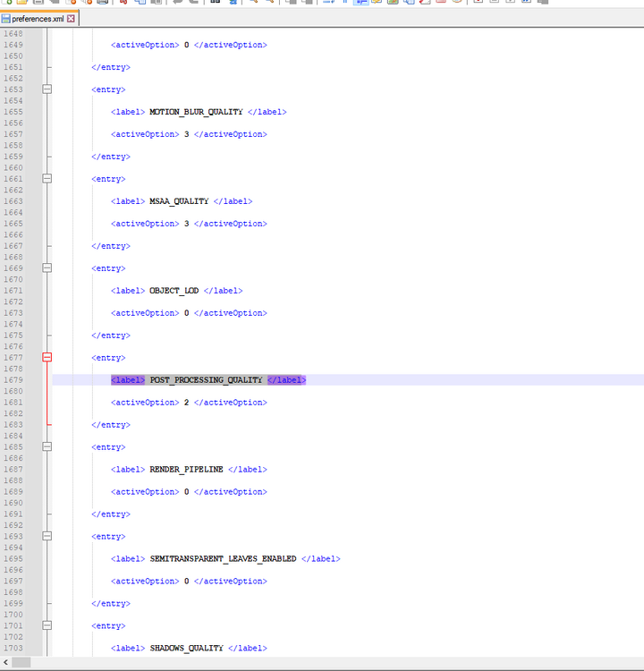Click line number 1679 in the margin
The height and width of the screenshot is (671, 644).
click(x=13, y=380)
